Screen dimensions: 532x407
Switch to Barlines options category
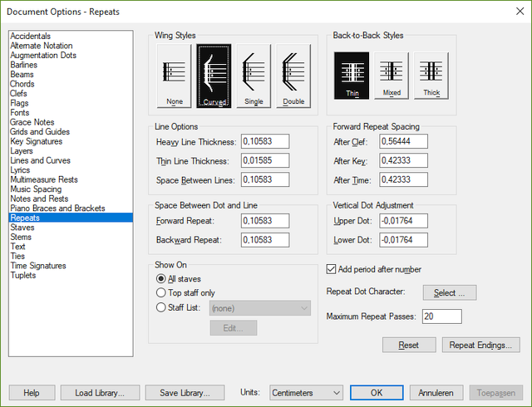click(23, 65)
